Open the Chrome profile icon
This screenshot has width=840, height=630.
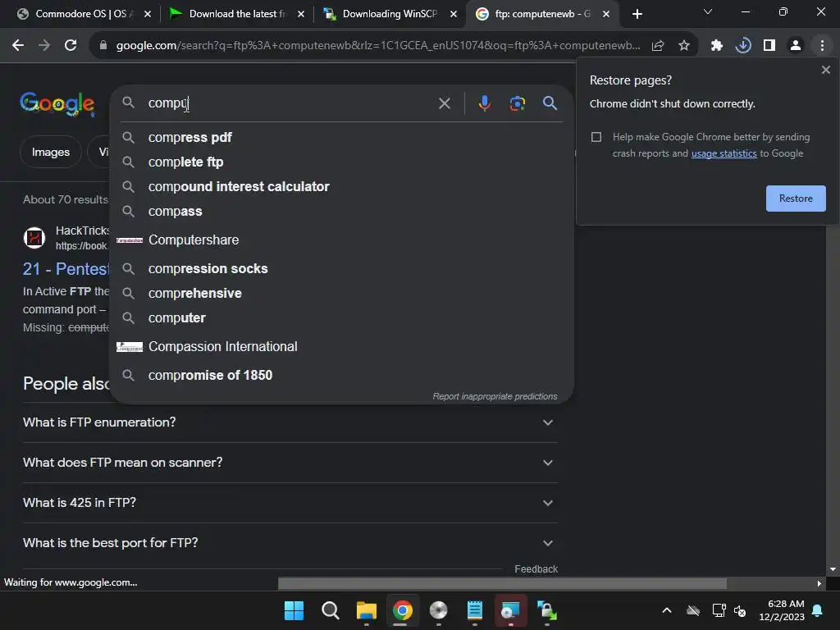pos(796,46)
